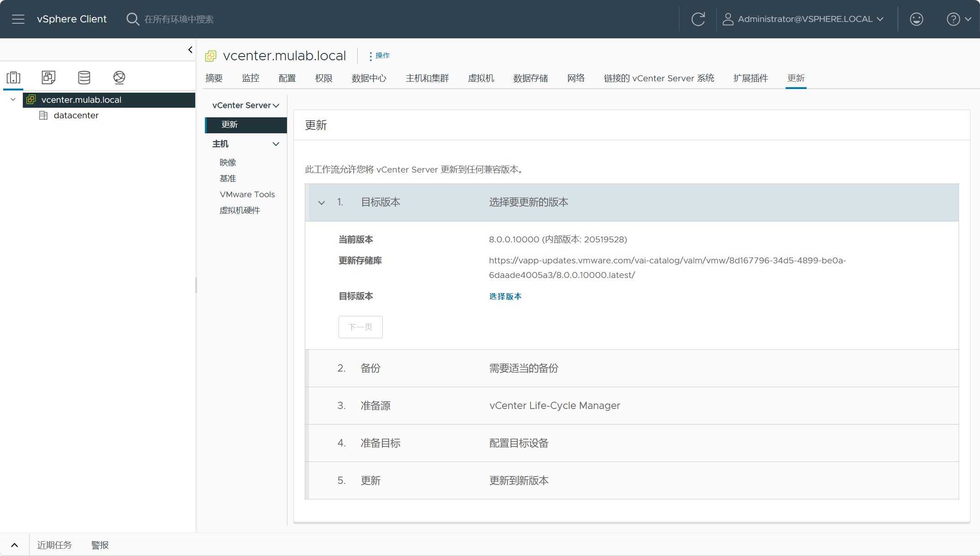The width and height of the screenshot is (980, 556).
Task: Collapse the vCenter Server sidebar section
Action: (276, 105)
